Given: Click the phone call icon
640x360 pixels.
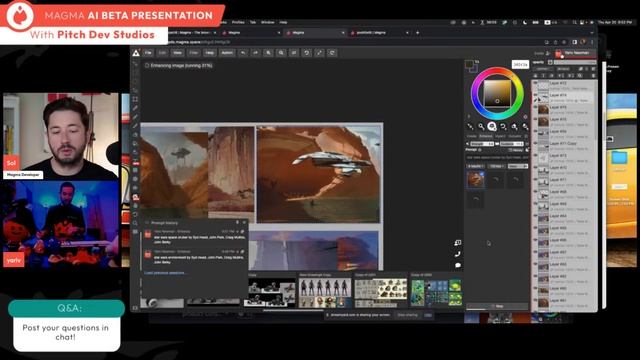Looking at the screenshot, I should 458,254.
